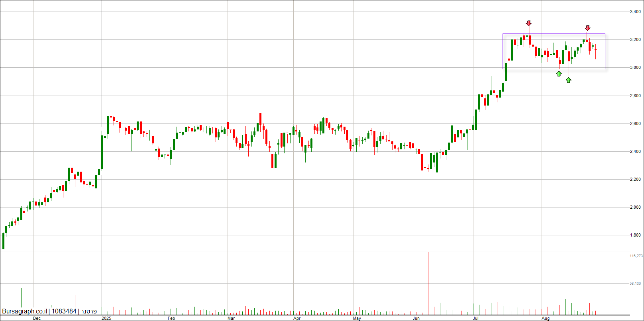Select the Feb label on time axis
The width and height of the screenshot is (644, 321).
(x=171, y=318)
